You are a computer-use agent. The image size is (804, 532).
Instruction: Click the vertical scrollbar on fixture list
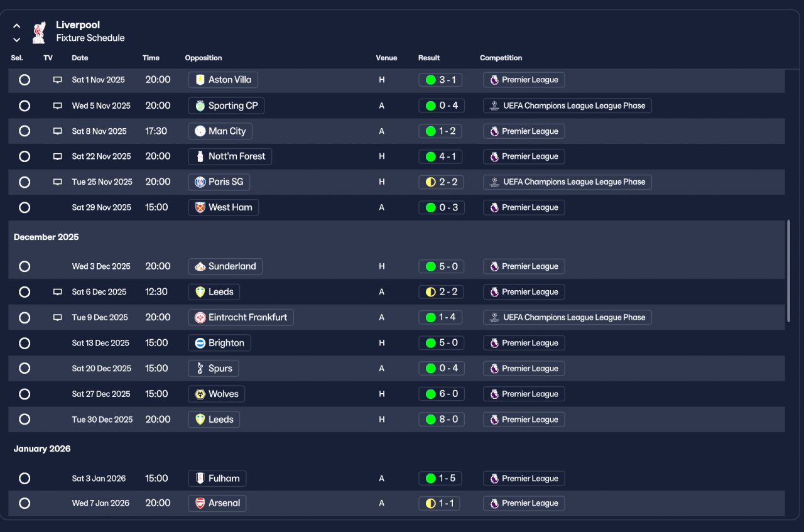coord(788,271)
